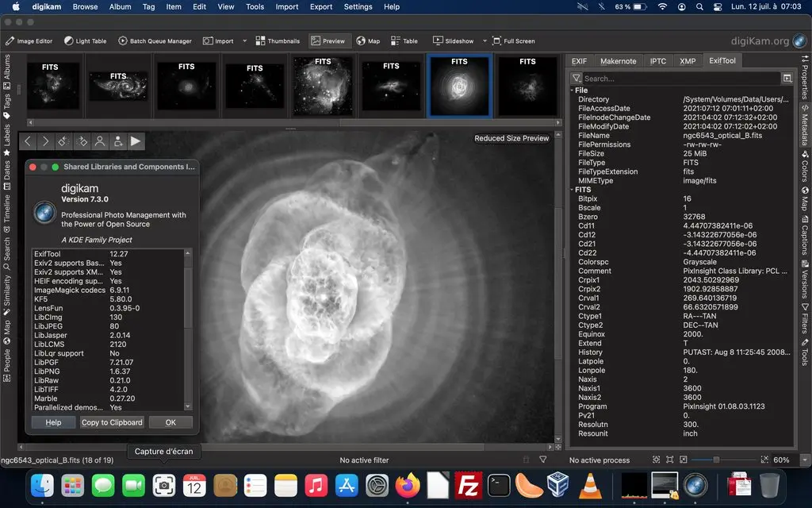Open the Settings menu
The image size is (812, 508).
click(x=358, y=6)
